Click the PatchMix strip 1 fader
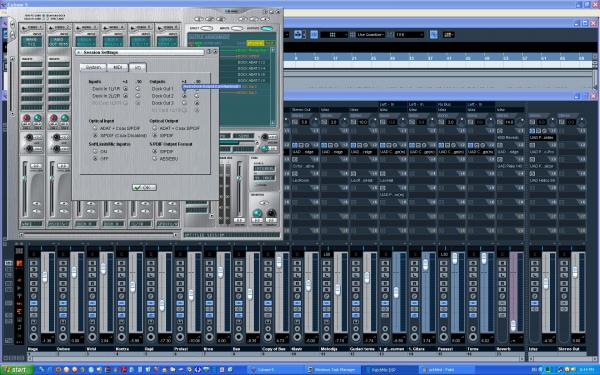Image resolution: width=600 pixels, height=375 pixels. click(25, 178)
